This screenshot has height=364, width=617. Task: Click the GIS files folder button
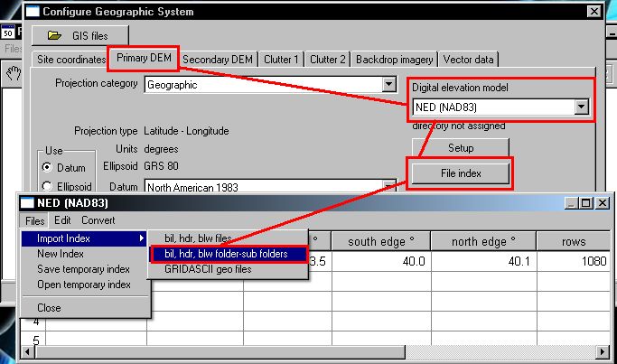point(78,35)
